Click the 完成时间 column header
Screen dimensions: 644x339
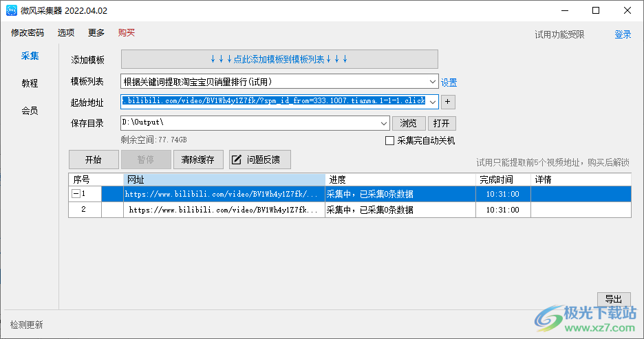(x=503, y=179)
